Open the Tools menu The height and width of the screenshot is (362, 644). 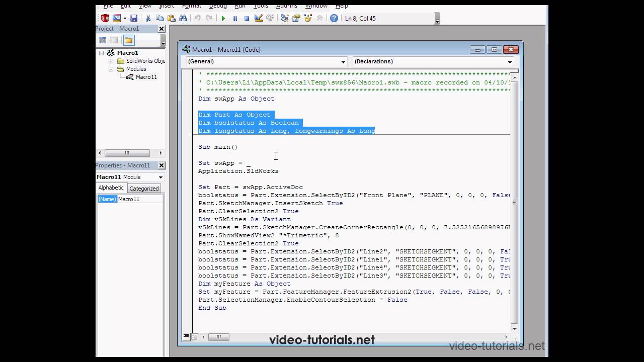(261, 6)
